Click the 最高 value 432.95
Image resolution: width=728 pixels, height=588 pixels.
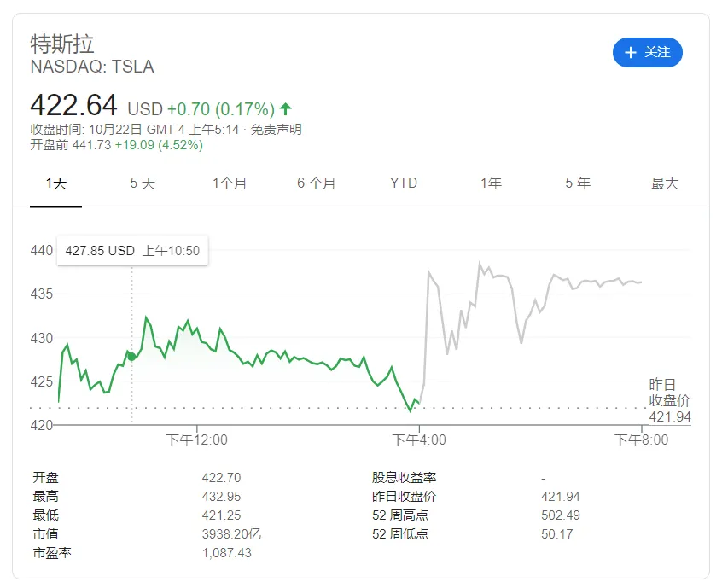[x=221, y=497]
